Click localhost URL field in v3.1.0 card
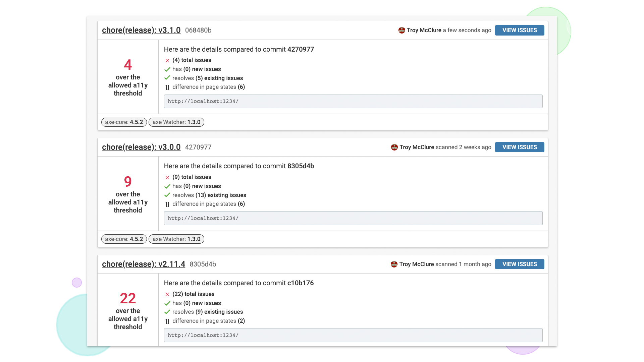The height and width of the screenshot is (362, 644). pos(353,101)
